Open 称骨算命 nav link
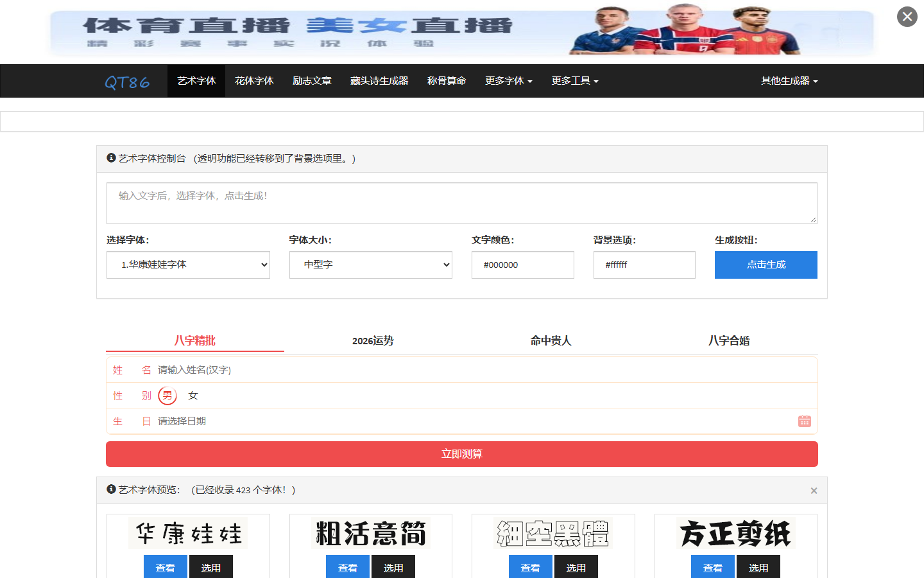Image resolution: width=924 pixels, height=578 pixels. coord(447,81)
